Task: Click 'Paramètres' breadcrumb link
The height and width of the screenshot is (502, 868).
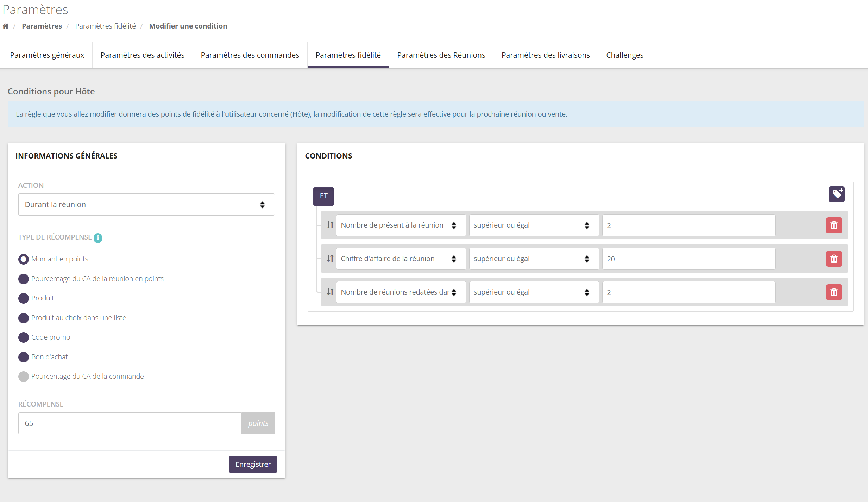Action: (42, 26)
